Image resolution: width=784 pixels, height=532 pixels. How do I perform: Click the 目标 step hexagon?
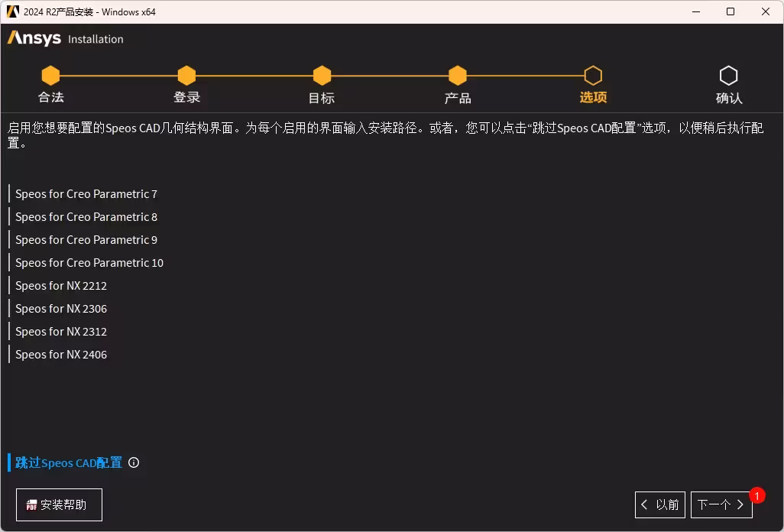tap(322, 76)
